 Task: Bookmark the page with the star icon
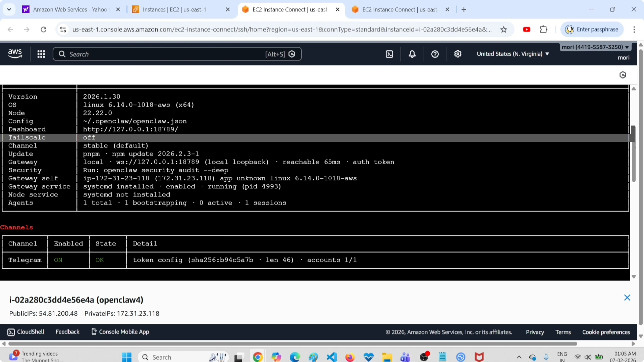[504, 29]
